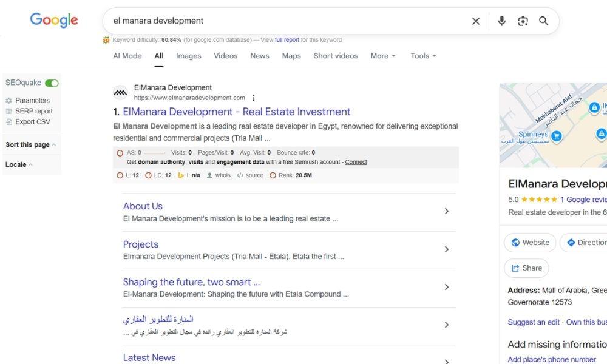Screen dimensions: 607x364
Task: Switch to the Short videos tab
Action: (x=335, y=56)
